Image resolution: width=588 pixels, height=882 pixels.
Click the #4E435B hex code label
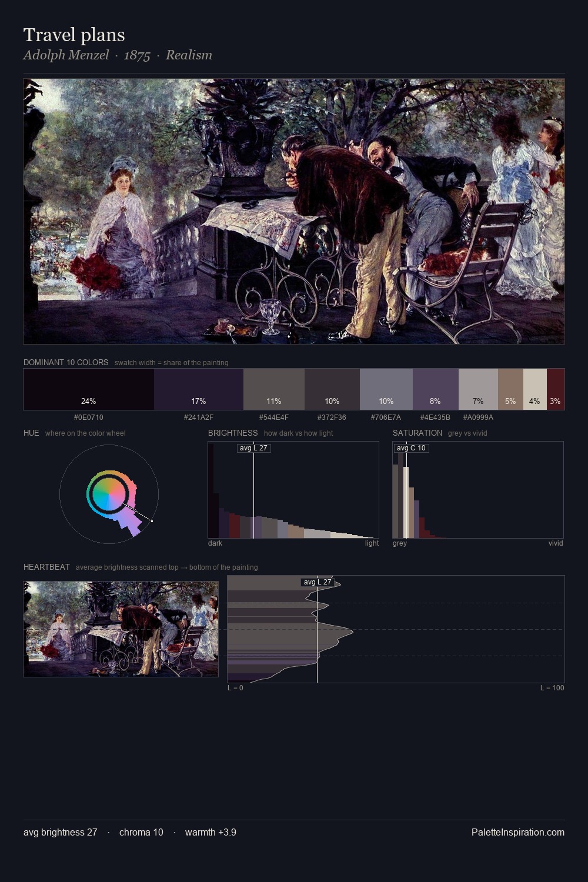pos(436,417)
